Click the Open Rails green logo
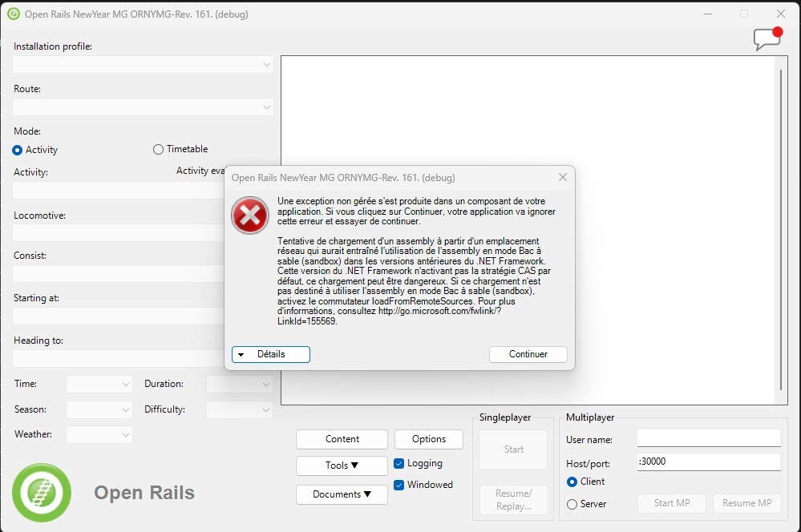Screen dimensions: 801x532 coord(42,493)
